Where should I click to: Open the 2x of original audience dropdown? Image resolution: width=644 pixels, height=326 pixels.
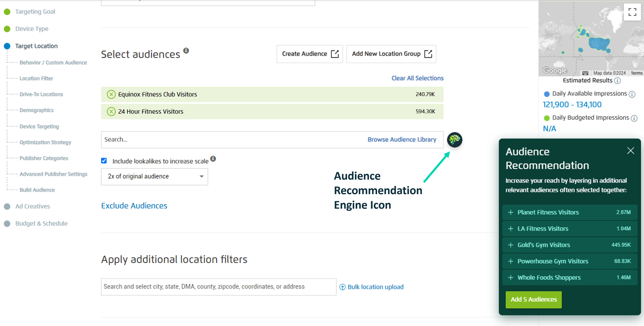tap(154, 177)
